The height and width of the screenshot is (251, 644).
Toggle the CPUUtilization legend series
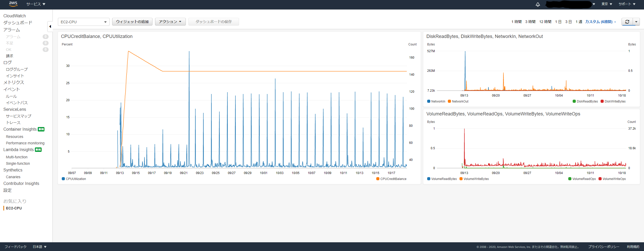click(x=74, y=179)
